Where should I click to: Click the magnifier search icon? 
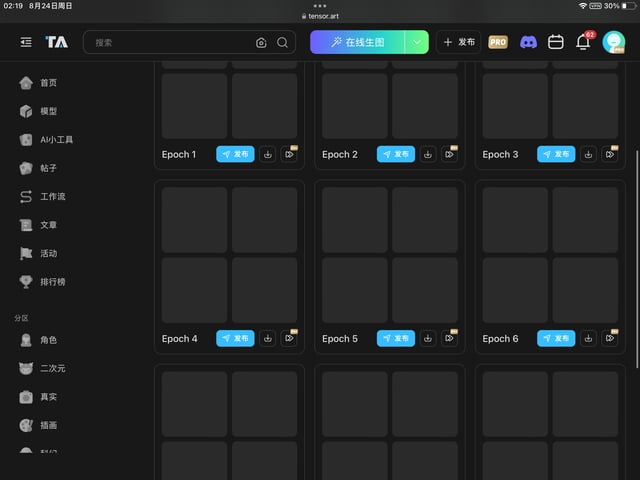coord(282,42)
